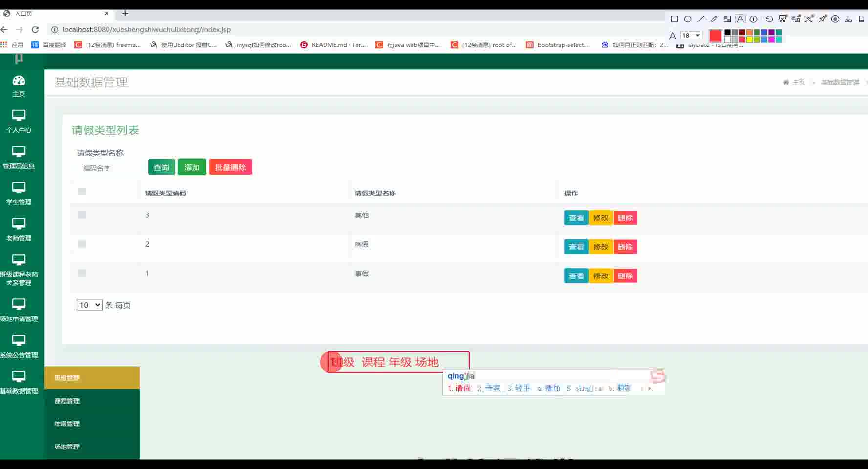Click the translate icon in the capture toolbar
The width and height of the screenshot is (868, 469).
(x=796, y=19)
